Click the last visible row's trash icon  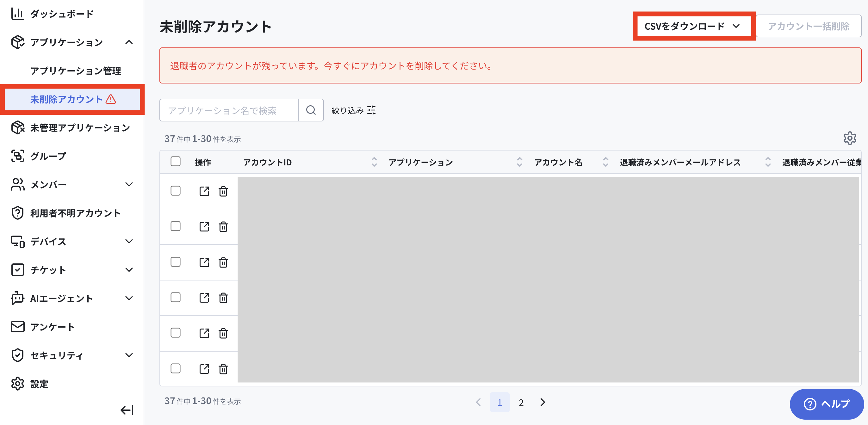223,369
